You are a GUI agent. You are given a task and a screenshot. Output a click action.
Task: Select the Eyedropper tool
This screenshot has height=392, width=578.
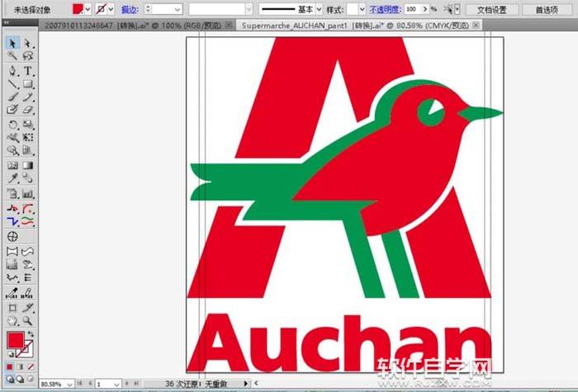12,178
